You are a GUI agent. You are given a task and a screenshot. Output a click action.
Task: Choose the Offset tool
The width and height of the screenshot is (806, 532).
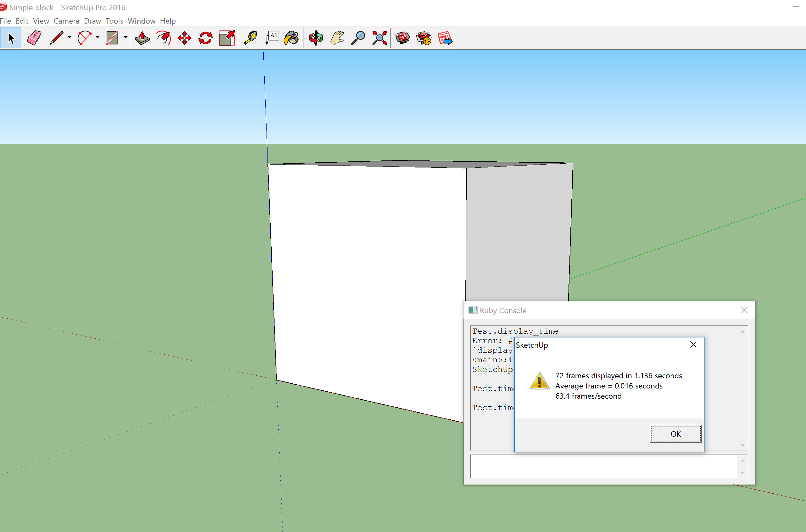click(164, 38)
